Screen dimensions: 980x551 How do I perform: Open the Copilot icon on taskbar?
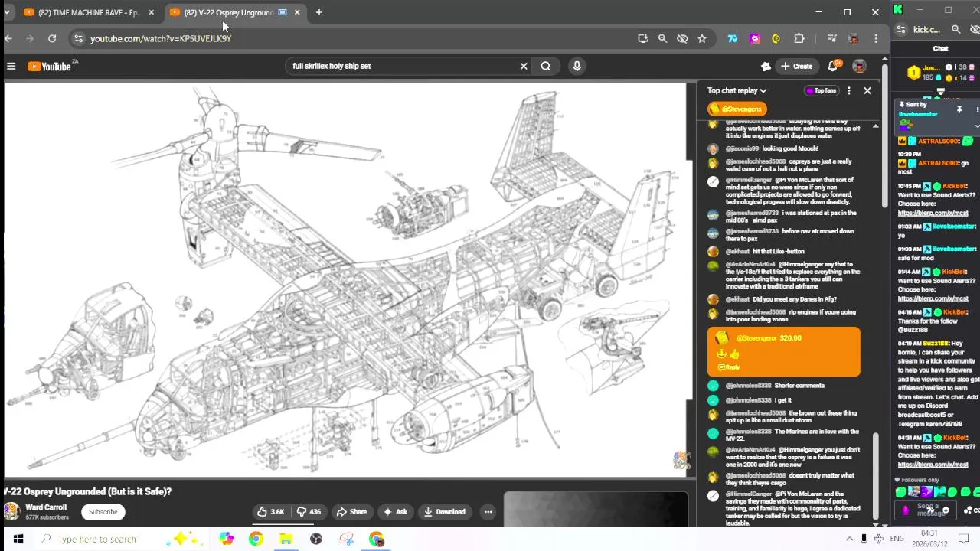pyautogui.click(x=226, y=539)
